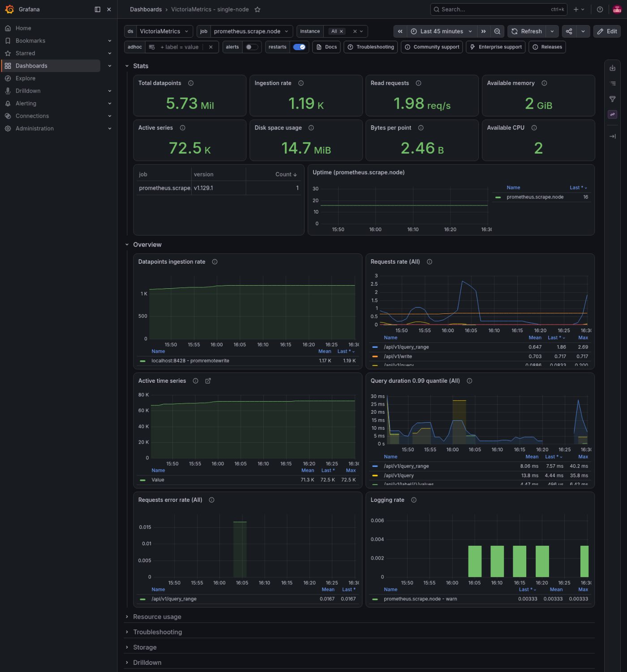The image size is (627, 672).
Task: Collapse the right rail with arrow icon
Action: [x=612, y=136]
